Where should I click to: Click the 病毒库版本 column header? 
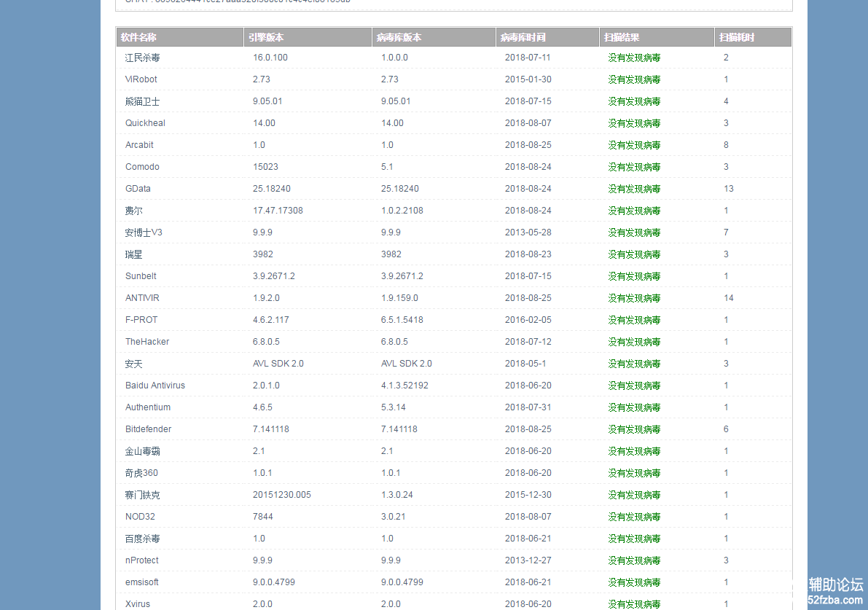tap(434, 37)
